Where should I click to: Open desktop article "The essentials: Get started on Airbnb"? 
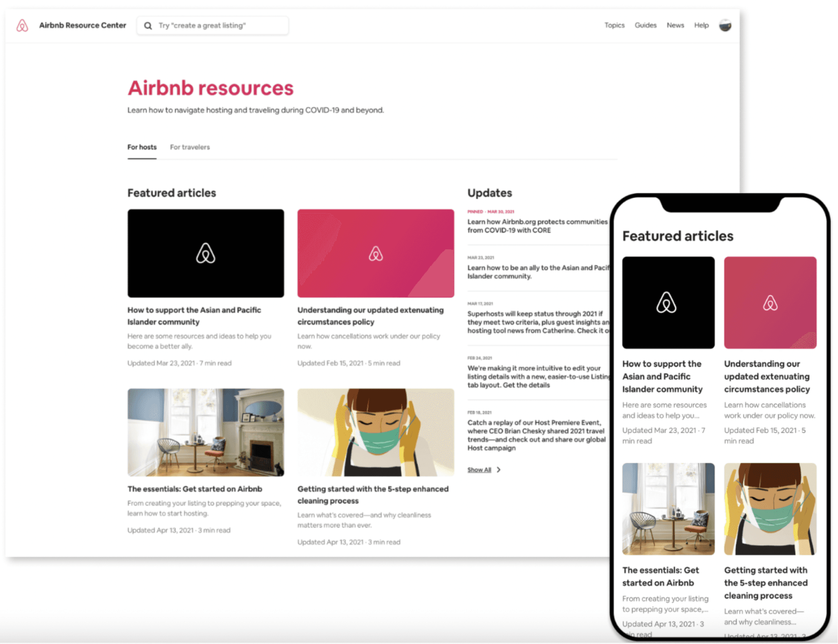click(195, 489)
